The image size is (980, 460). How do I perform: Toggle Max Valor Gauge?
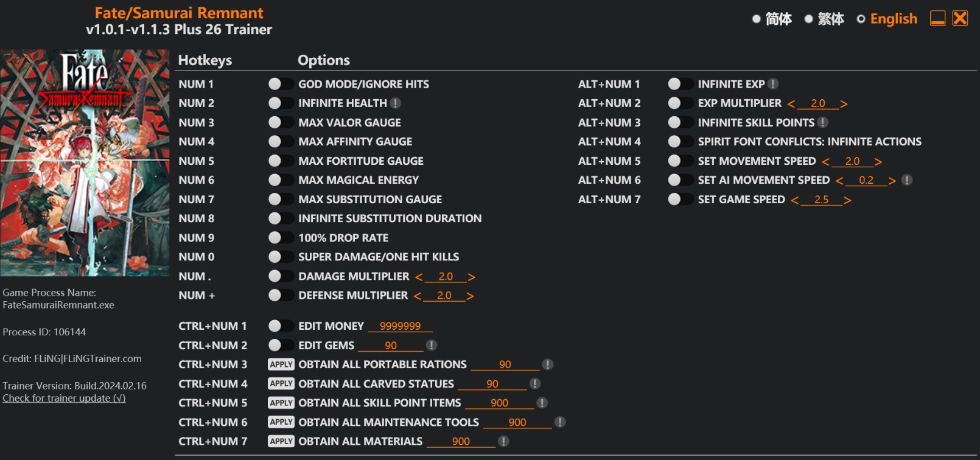[x=281, y=122]
